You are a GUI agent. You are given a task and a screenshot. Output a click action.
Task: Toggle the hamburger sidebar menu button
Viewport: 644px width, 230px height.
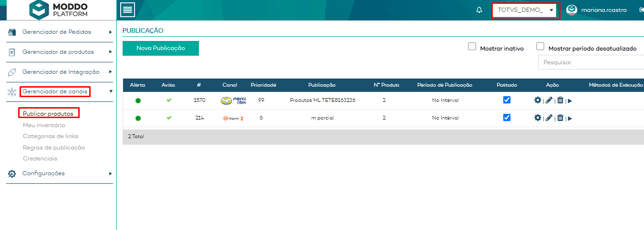127,10
